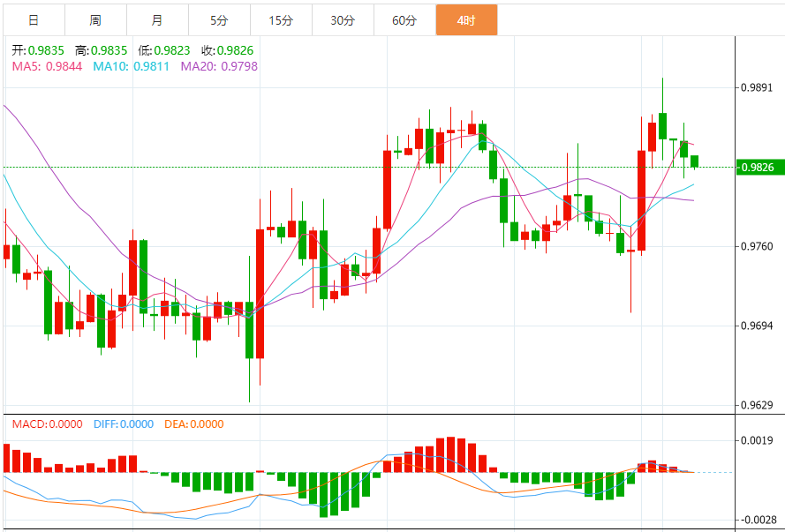Click the MA10: 0.9811 indicator label

[132, 66]
